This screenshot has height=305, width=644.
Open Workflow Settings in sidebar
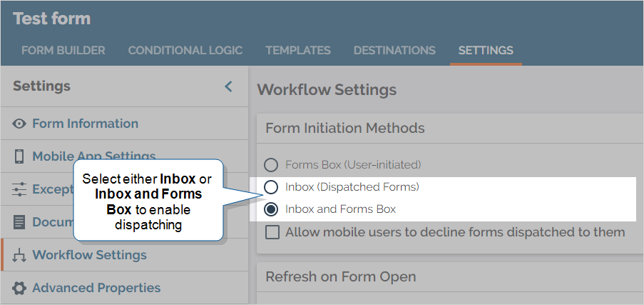pyautogui.click(x=90, y=255)
